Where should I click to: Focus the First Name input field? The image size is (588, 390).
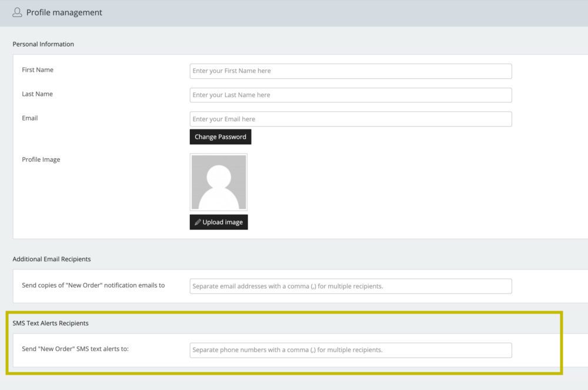(350, 71)
